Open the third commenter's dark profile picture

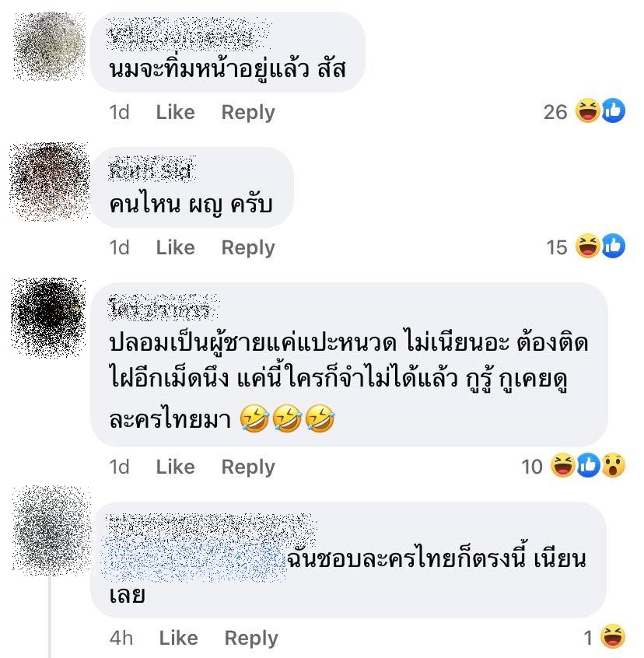point(49,317)
